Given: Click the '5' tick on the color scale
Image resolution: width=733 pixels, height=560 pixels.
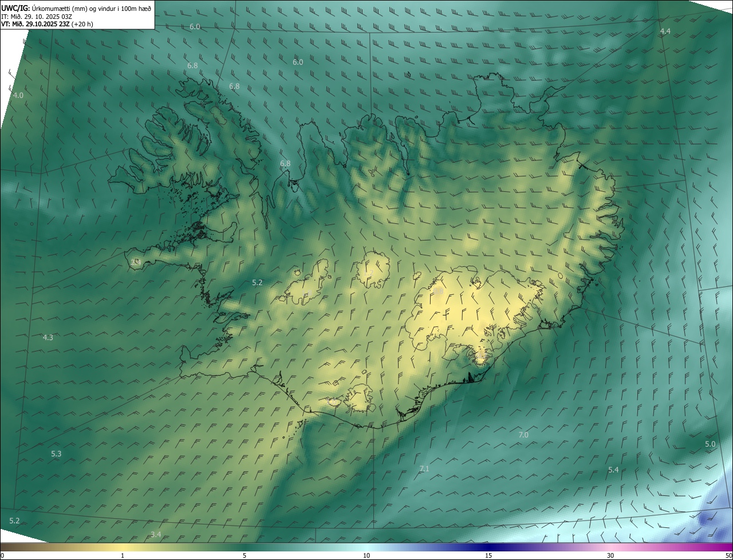Looking at the screenshot, I should [245, 556].
